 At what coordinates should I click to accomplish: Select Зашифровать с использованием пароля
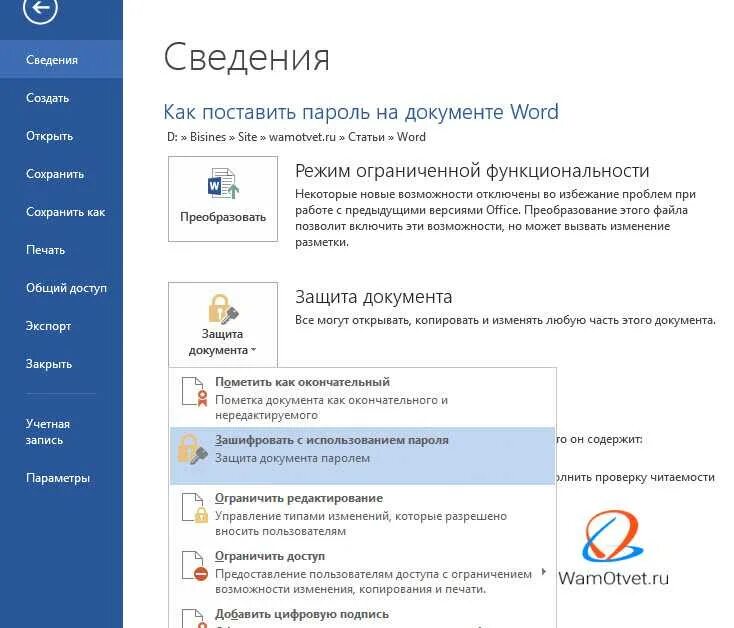[362, 455]
